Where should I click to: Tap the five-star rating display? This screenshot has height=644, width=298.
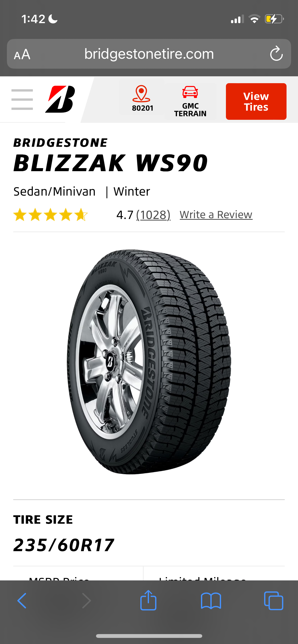pyautogui.click(x=50, y=215)
